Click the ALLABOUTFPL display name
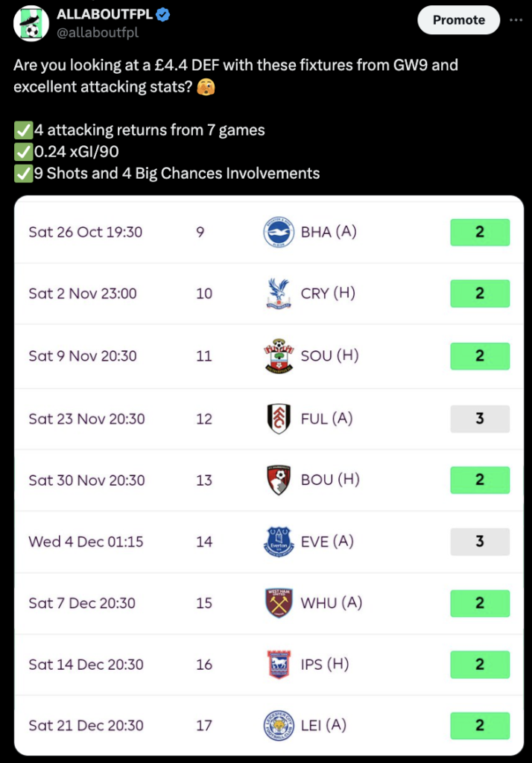 (104, 15)
